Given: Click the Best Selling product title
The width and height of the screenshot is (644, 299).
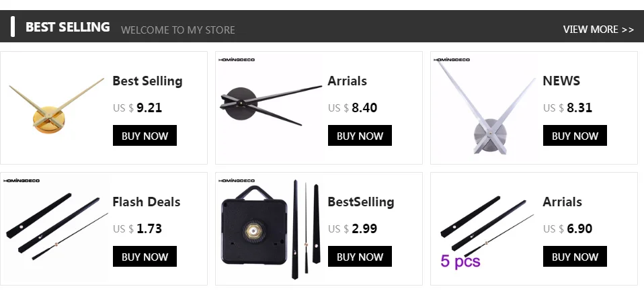Looking at the screenshot, I should point(147,81).
